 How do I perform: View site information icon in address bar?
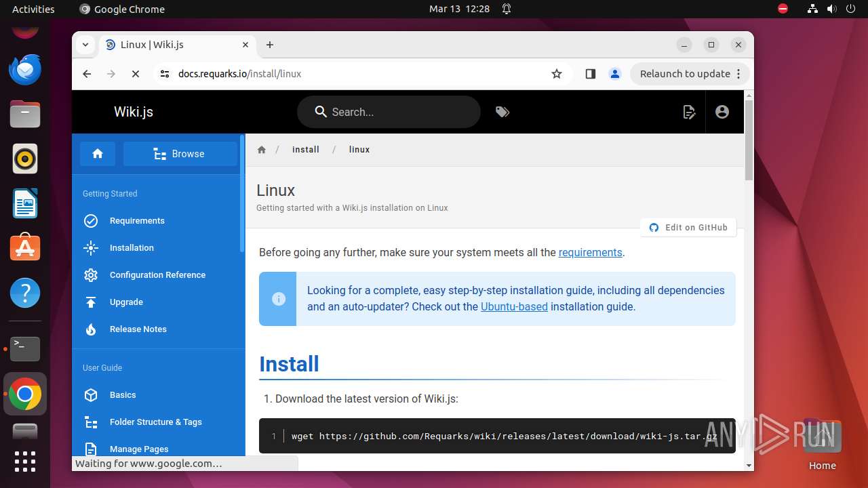click(x=164, y=74)
